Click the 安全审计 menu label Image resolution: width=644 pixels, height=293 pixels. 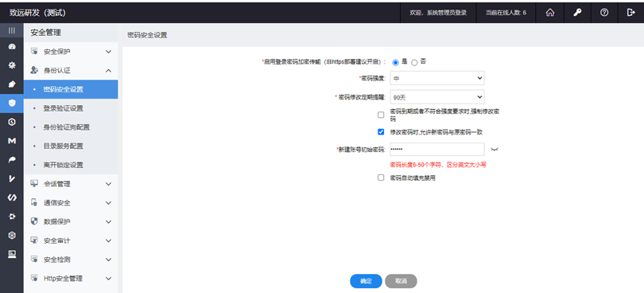pos(57,240)
